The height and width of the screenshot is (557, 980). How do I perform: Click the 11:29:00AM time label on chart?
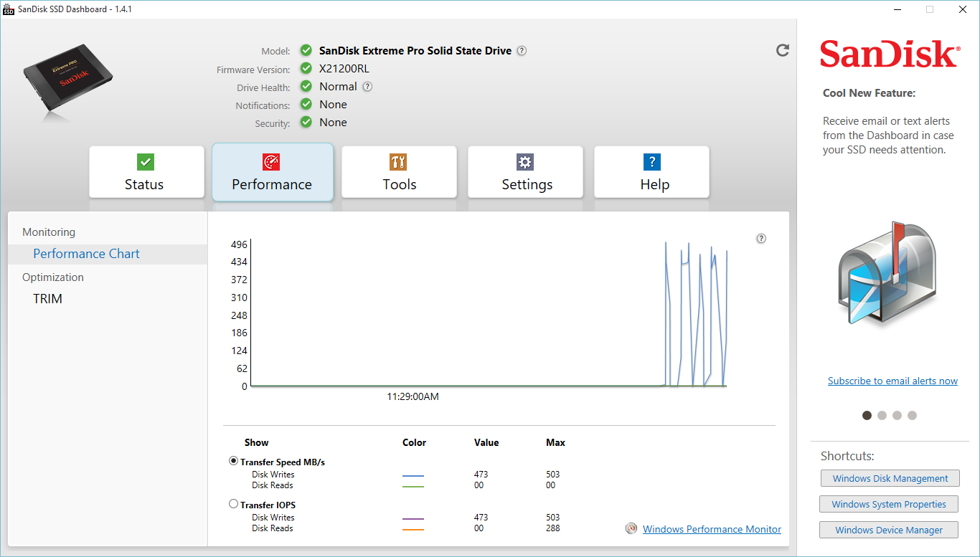(413, 396)
